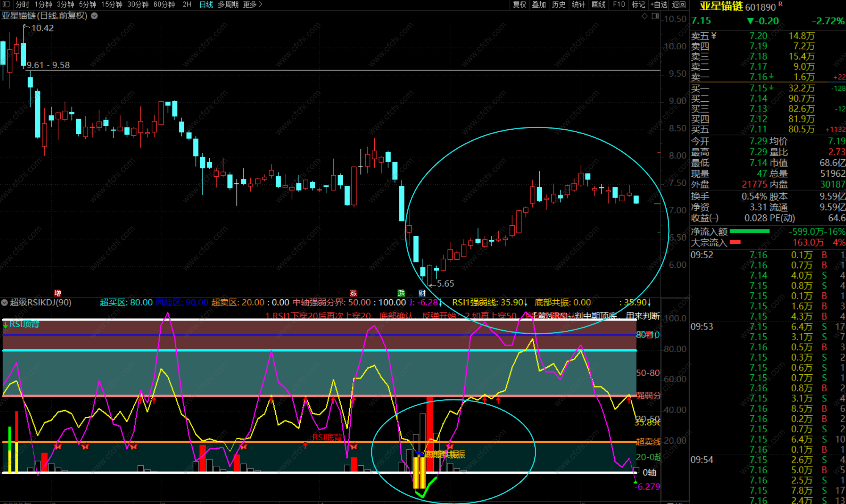846x504 pixels.
Task: Toggle 复权 price adjustment button
Action: point(519,5)
